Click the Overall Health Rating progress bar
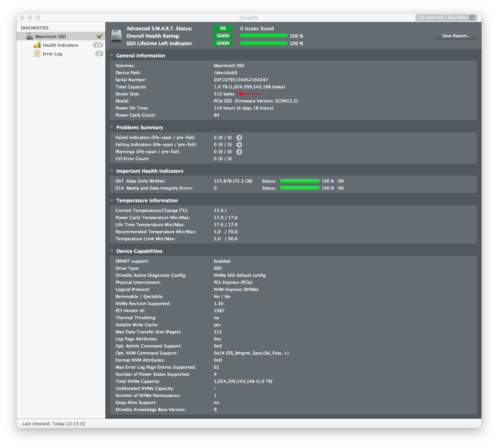498x448 pixels. [264, 36]
